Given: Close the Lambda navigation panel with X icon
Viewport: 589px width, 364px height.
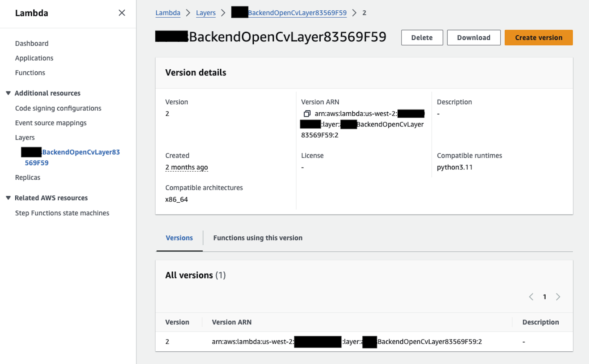Looking at the screenshot, I should point(122,13).
